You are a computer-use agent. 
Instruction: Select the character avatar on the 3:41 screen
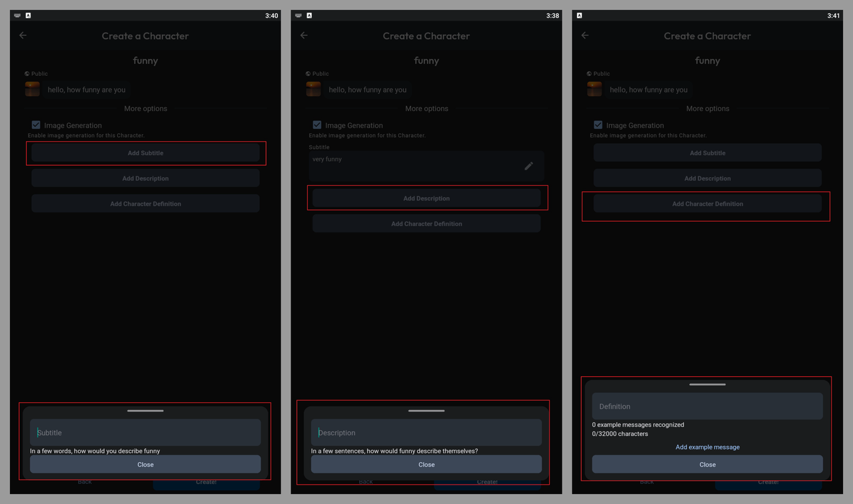[594, 89]
